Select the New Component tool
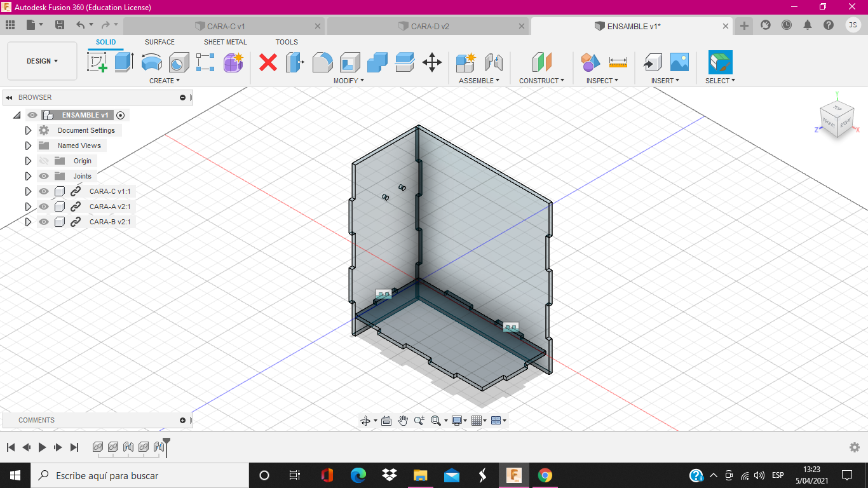868x488 pixels. point(466,62)
